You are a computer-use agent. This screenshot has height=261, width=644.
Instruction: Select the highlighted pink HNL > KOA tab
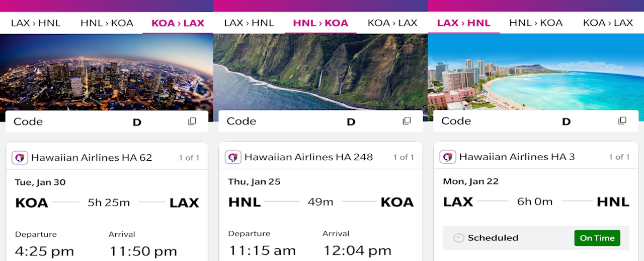[x=320, y=23]
